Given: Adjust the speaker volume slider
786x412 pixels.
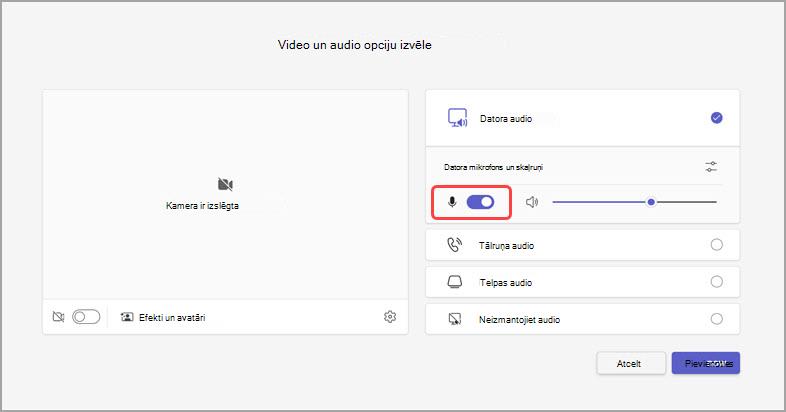Looking at the screenshot, I should [635, 202].
